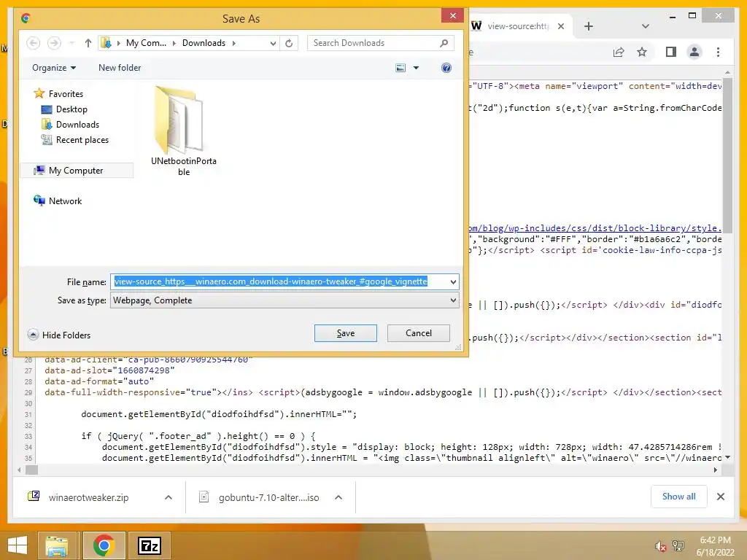Click the Back arrow in Save As dialog

pos(33,43)
